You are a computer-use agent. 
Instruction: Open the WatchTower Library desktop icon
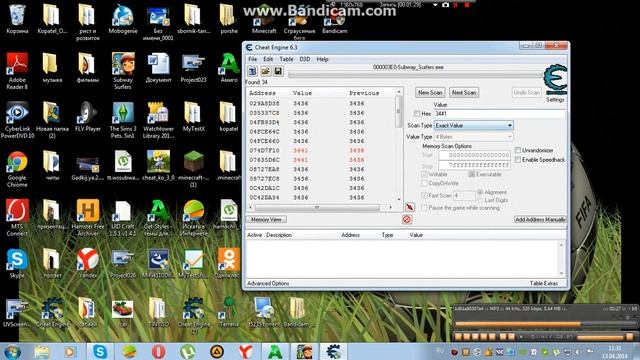tap(158, 120)
